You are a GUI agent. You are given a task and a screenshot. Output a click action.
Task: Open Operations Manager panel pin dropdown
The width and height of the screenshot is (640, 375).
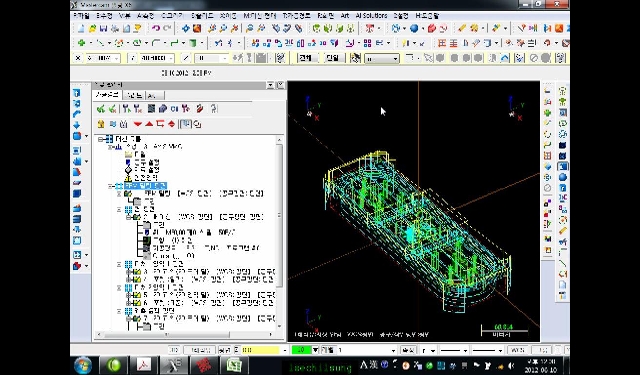coord(270,85)
